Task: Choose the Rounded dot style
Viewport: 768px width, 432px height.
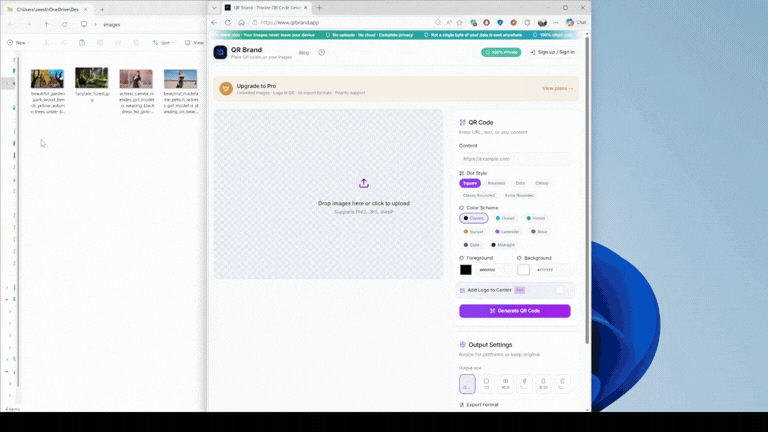Action: click(x=496, y=183)
